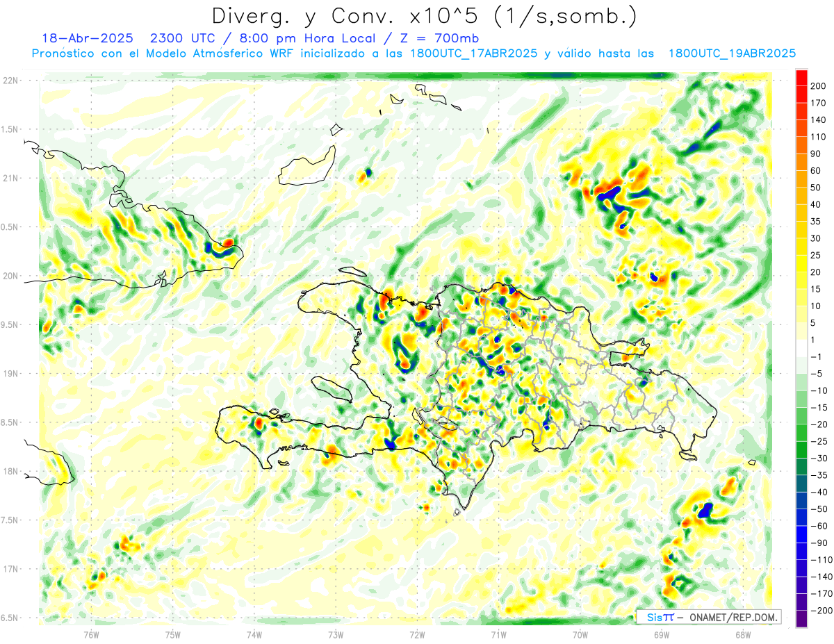Click the '69W' longitude label

pyautogui.click(x=662, y=634)
